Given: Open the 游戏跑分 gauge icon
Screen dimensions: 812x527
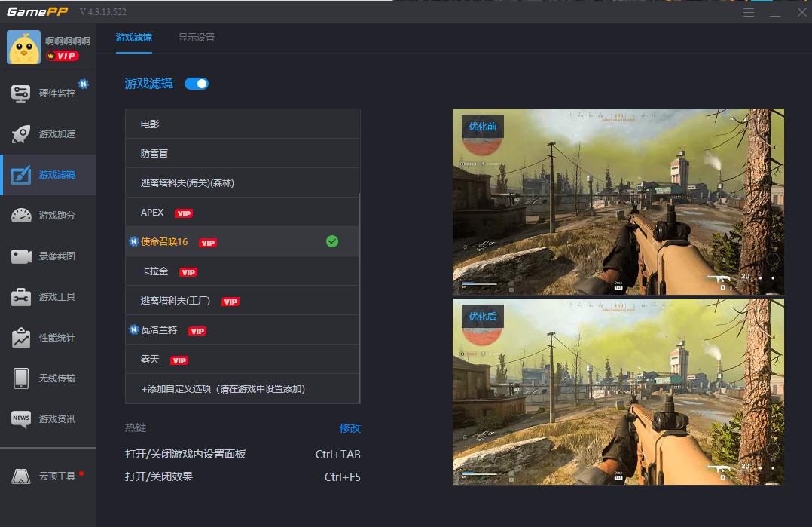Looking at the screenshot, I should (21, 215).
